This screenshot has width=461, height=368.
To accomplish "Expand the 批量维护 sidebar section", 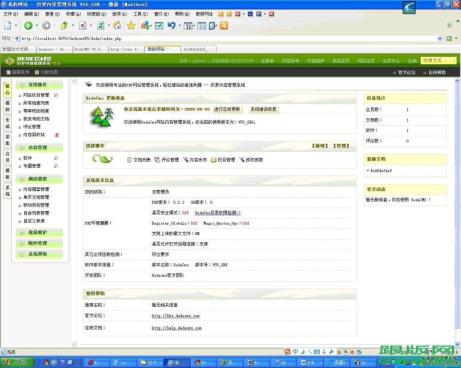I will click(39, 232).
